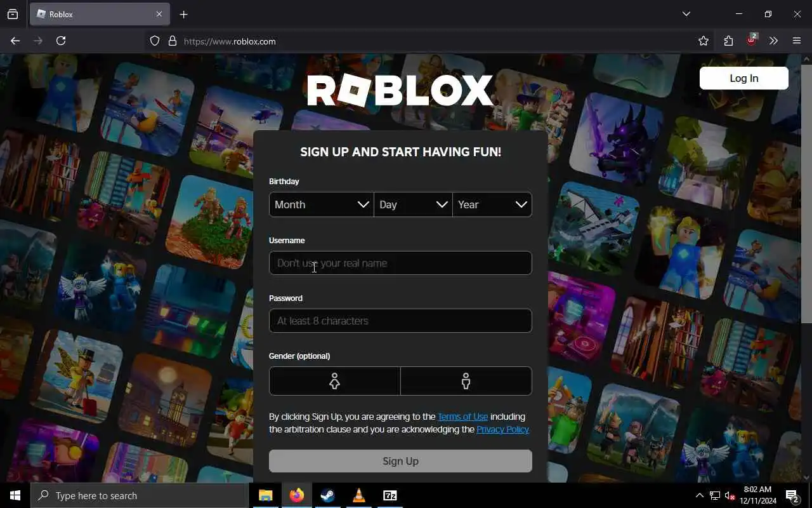
Task: Open the Terms of Use link
Action: pos(463,417)
